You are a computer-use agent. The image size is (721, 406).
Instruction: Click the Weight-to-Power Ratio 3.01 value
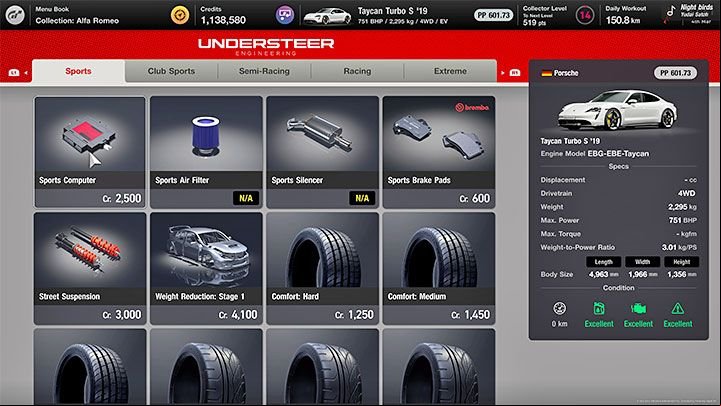(x=679, y=247)
